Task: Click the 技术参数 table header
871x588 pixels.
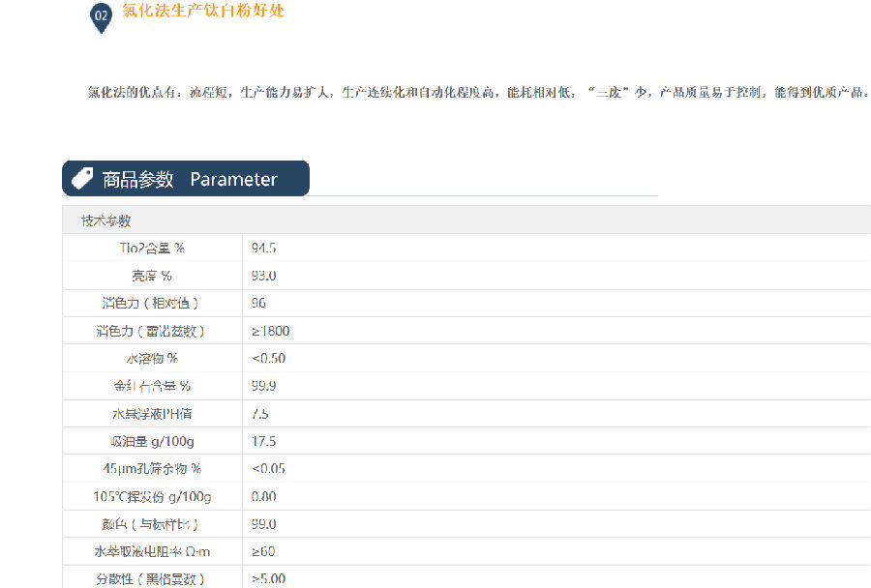Action: [x=105, y=220]
